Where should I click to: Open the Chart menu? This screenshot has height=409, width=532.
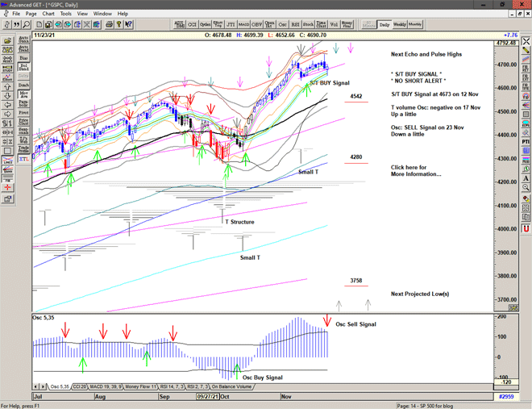point(48,14)
